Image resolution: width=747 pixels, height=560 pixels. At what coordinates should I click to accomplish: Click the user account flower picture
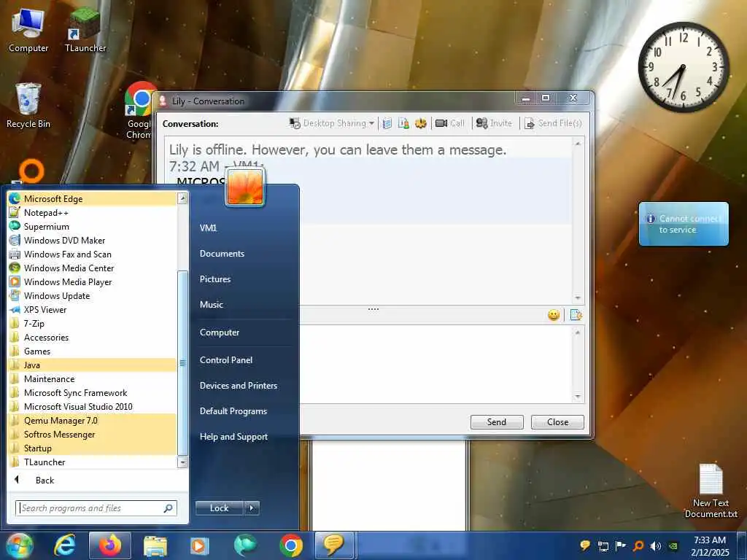tap(245, 187)
